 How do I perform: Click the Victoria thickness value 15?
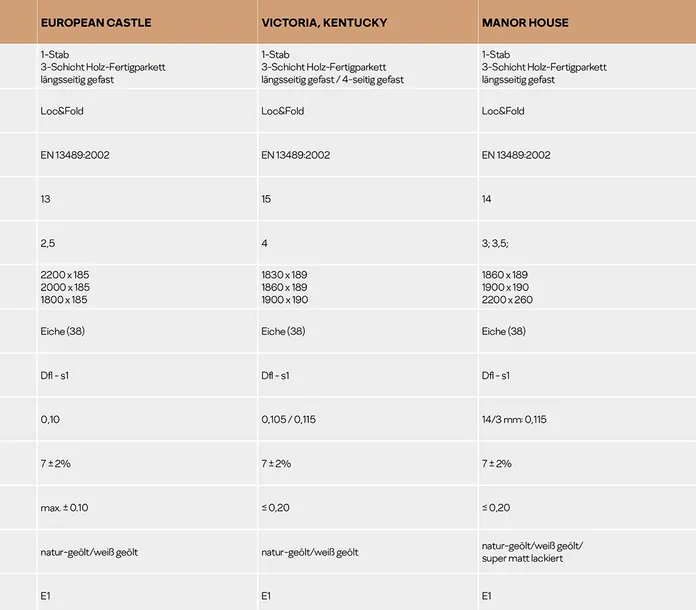point(266,199)
